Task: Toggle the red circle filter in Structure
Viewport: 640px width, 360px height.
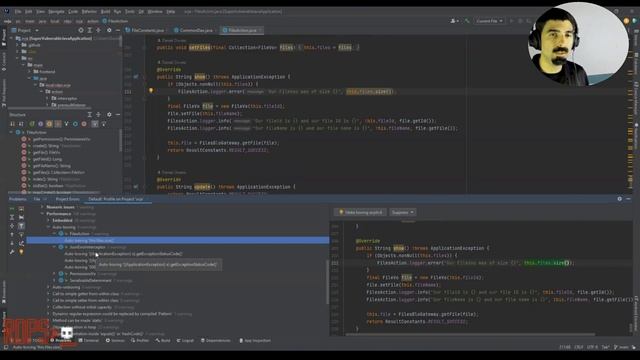Action: point(84,124)
